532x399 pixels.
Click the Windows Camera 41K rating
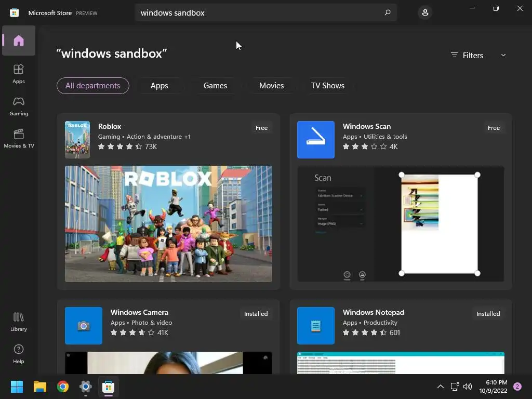(x=139, y=332)
